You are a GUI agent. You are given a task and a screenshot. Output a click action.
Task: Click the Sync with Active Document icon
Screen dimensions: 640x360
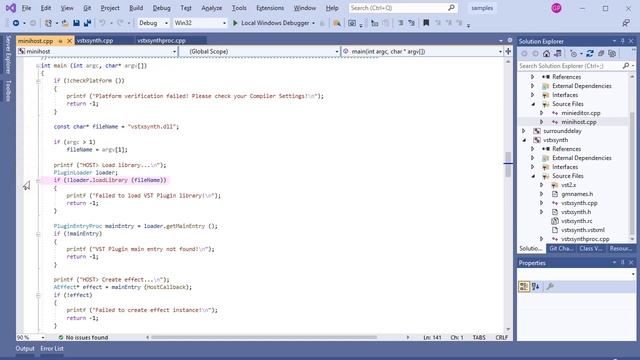click(590, 53)
